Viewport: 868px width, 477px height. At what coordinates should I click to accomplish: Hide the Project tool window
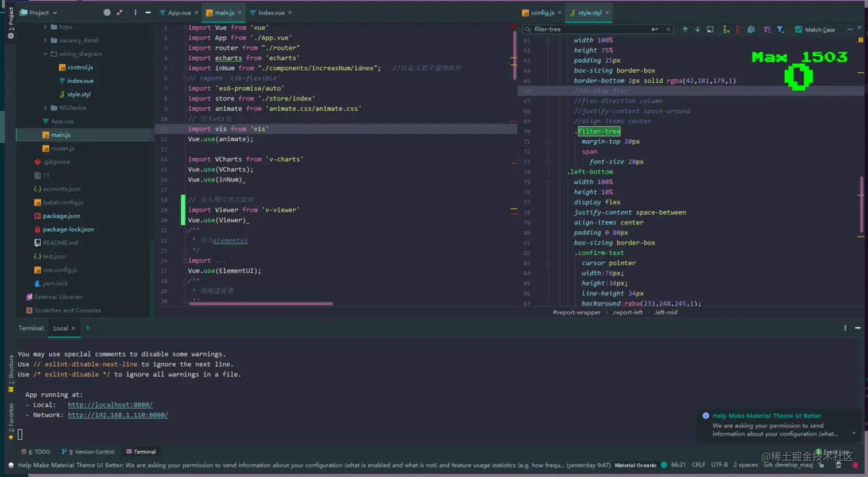(148, 13)
